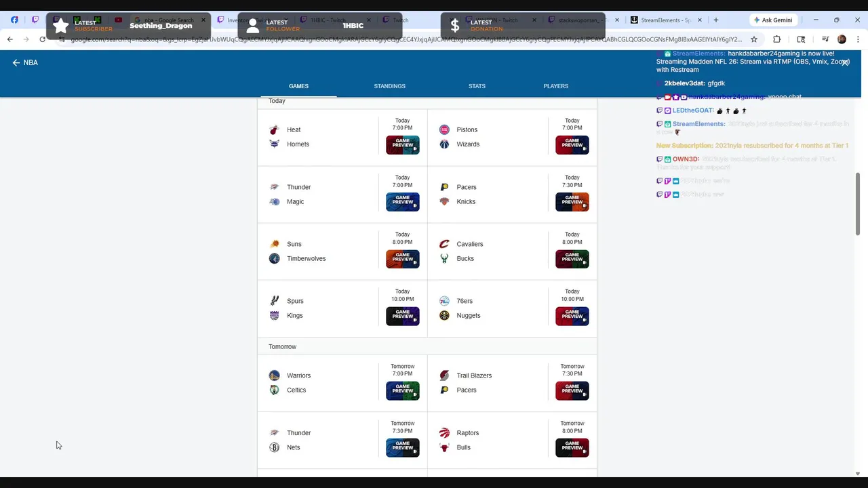
Task: Click the scrollbar down arrow
Action: tap(858, 473)
